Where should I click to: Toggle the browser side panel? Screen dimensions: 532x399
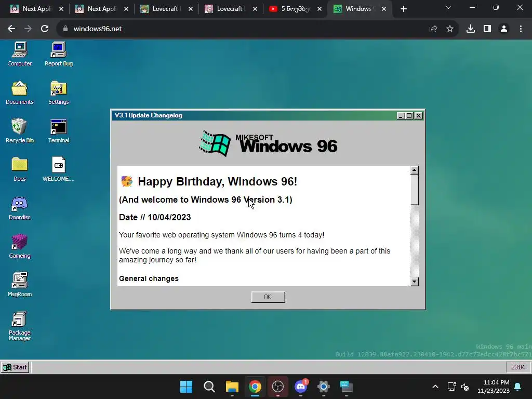(487, 29)
